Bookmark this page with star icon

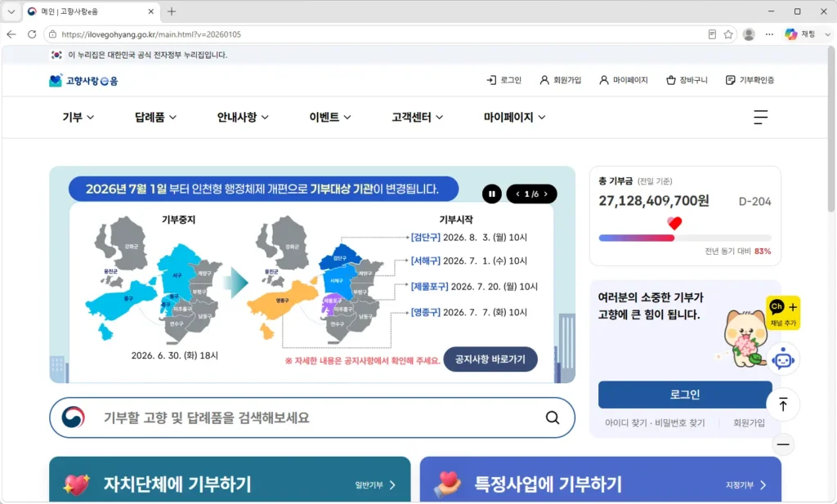click(x=728, y=34)
